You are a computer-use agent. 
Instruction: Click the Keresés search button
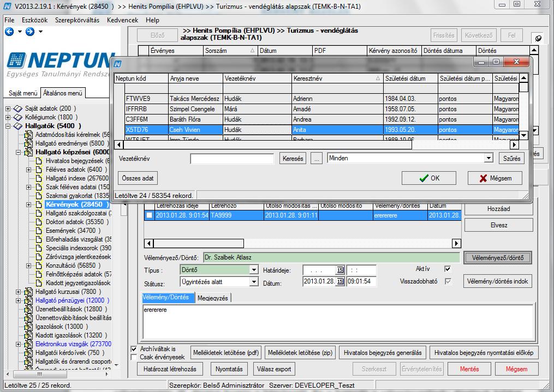[x=293, y=159]
